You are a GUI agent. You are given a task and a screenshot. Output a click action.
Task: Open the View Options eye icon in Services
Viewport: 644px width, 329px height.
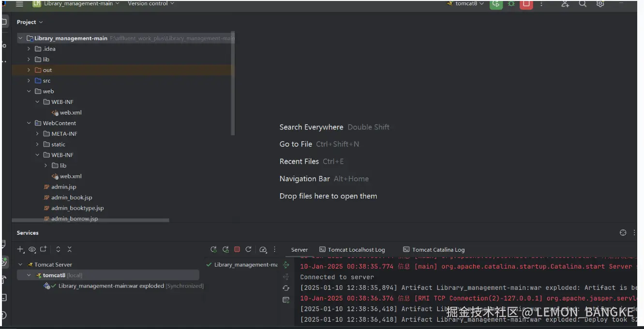(x=32, y=249)
